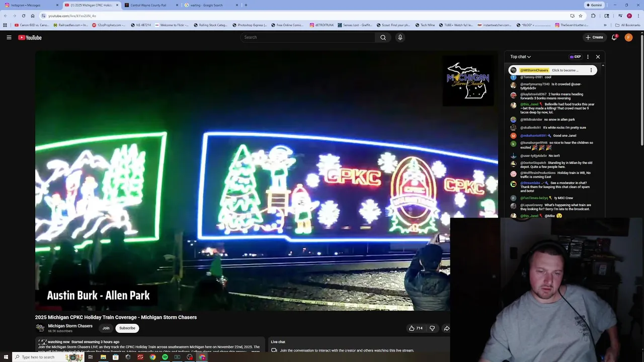Viewport: 644px width, 362px height.
Task: Open YouTube notifications bell
Action: tap(614, 37)
